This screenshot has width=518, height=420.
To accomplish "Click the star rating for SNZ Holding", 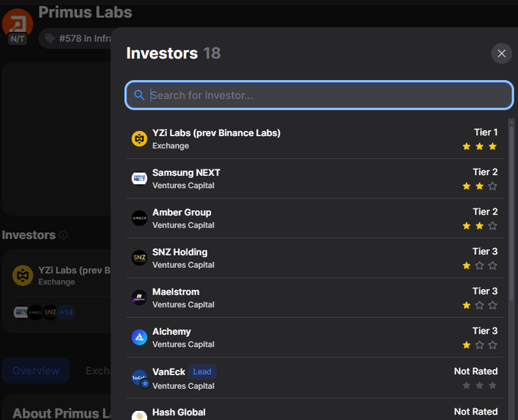I will [479, 266].
